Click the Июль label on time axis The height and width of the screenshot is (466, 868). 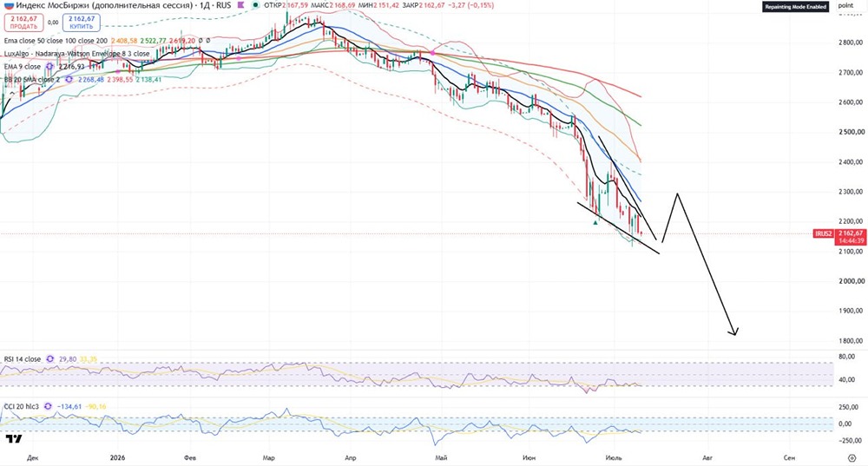(614, 457)
